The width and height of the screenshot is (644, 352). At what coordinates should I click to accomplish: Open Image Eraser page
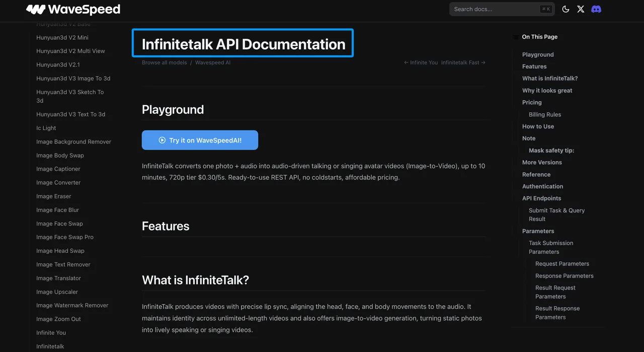pos(54,196)
